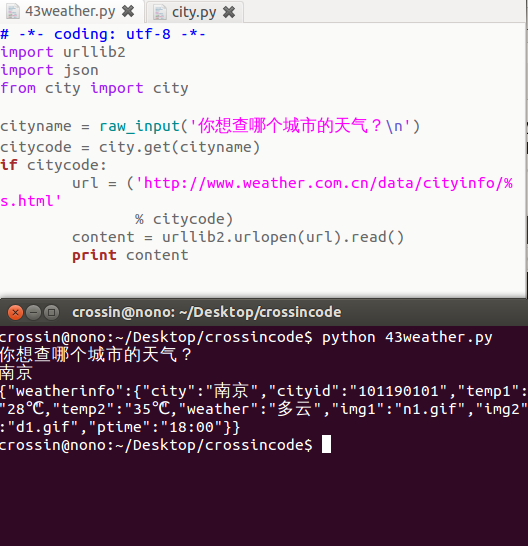The height and width of the screenshot is (546, 528).
Task: Click the 43weather.py file icon
Action: (x=13, y=11)
